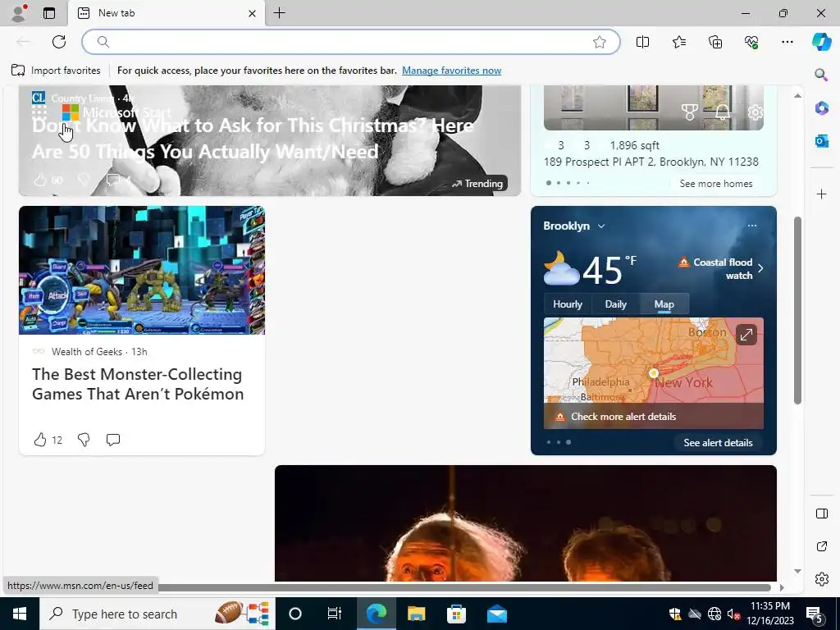Click See more homes
Screen dimensions: 840x630
[715, 183]
